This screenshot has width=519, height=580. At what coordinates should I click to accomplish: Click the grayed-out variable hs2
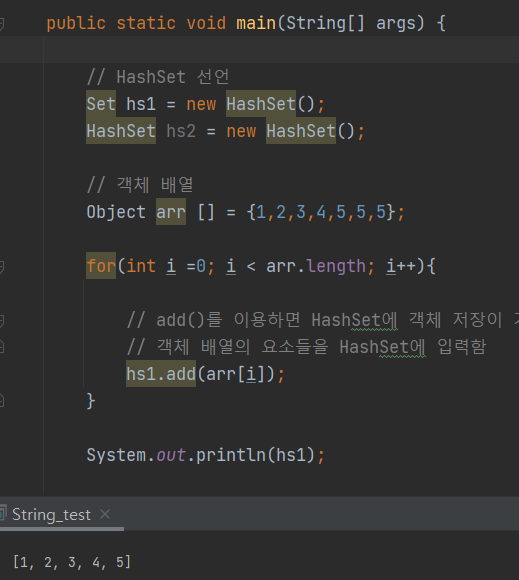pos(181,131)
